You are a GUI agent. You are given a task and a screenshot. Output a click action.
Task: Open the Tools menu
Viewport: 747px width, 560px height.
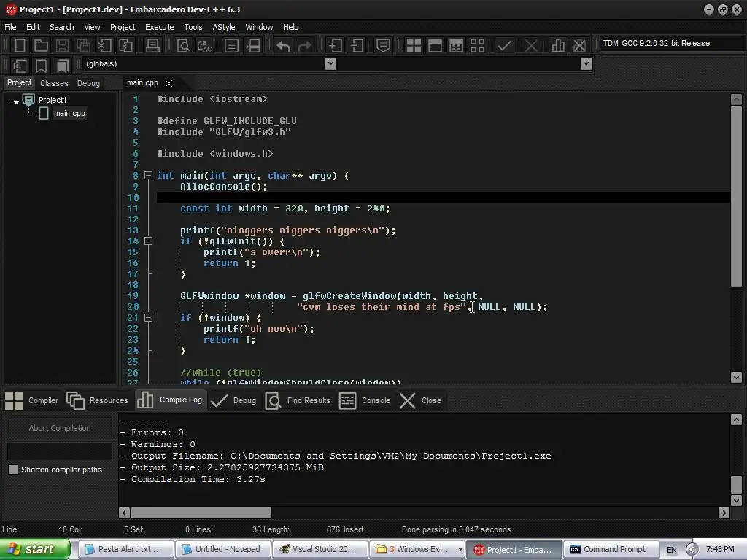[193, 27]
